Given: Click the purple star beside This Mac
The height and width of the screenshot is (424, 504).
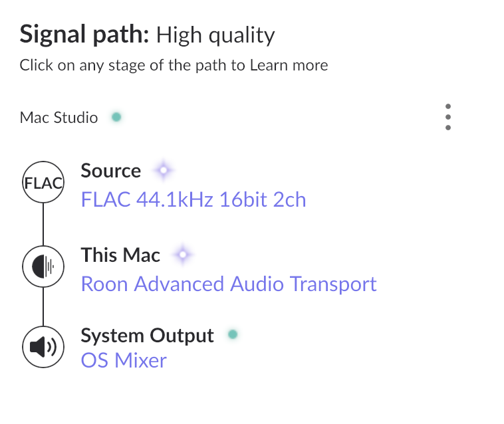Looking at the screenshot, I should click(x=182, y=255).
